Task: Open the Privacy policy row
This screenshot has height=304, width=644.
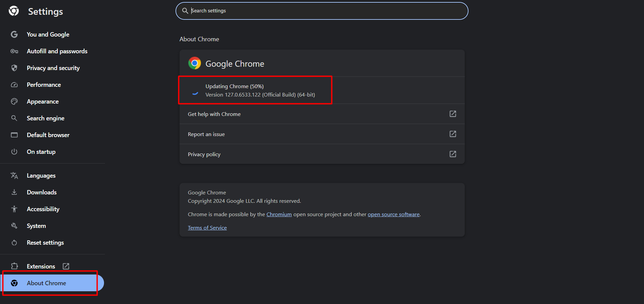Action: tap(322, 154)
